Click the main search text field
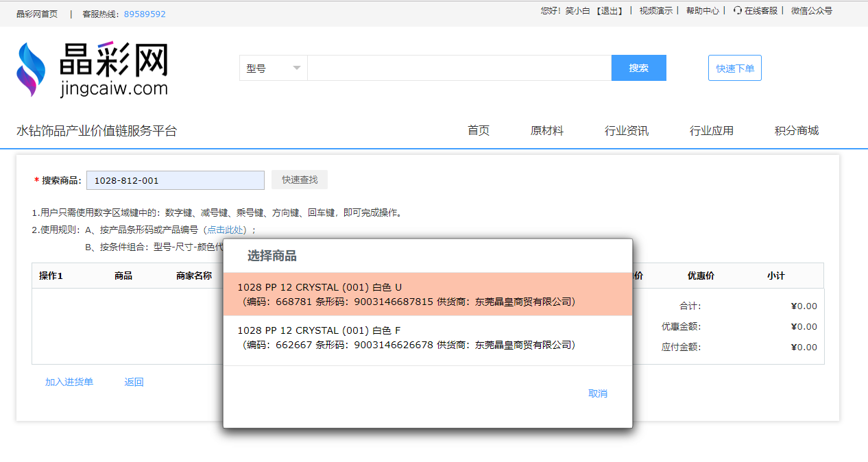The width and height of the screenshot is (868, 462). coord(459,68)
